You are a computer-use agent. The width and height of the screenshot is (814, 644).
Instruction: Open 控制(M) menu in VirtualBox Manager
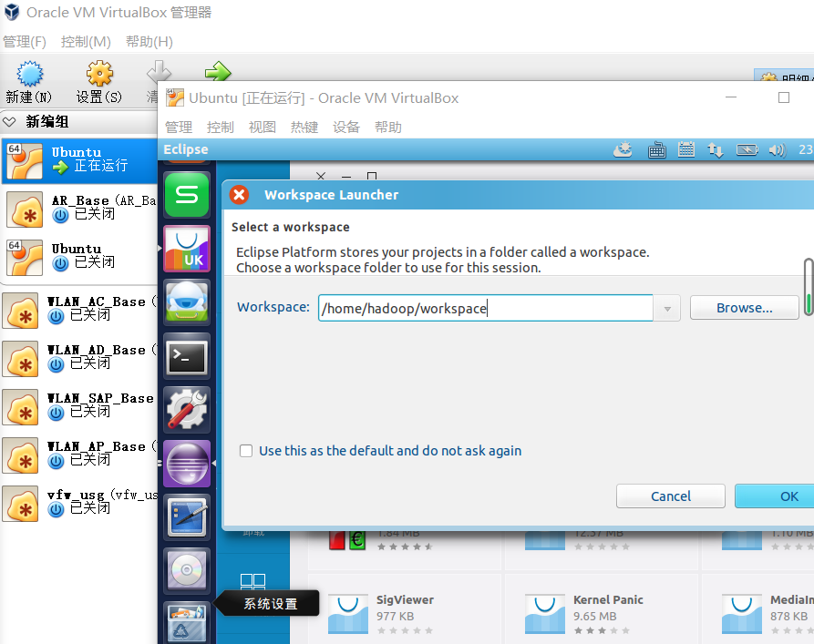click(86, 42)
